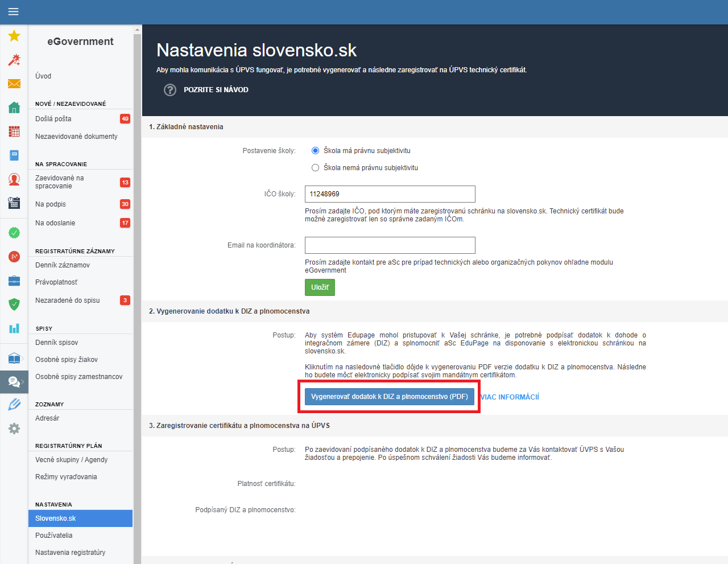Click the 'Platnosť certifikátu:' label
728x564 pixels.
[x=267, y=484]
